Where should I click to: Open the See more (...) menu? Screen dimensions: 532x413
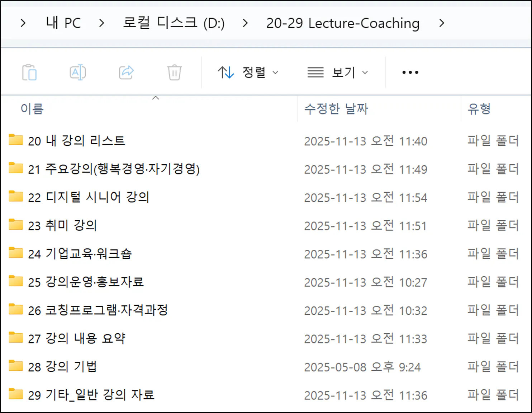click(x=410, y=72)
